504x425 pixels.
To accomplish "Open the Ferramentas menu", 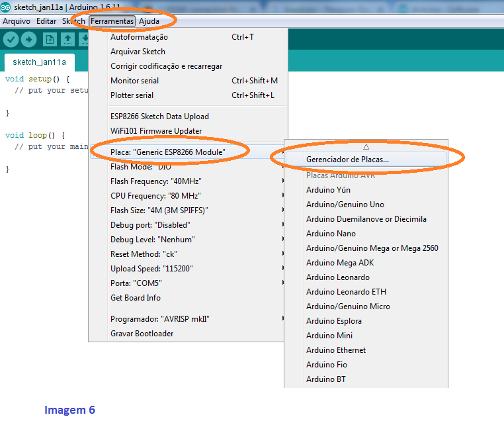I will tap(112, 21).
